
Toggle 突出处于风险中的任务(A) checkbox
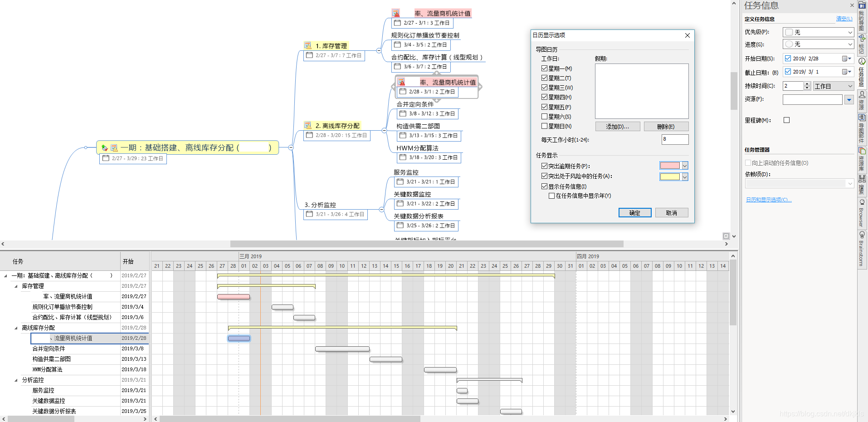click(x=544, y=176)
